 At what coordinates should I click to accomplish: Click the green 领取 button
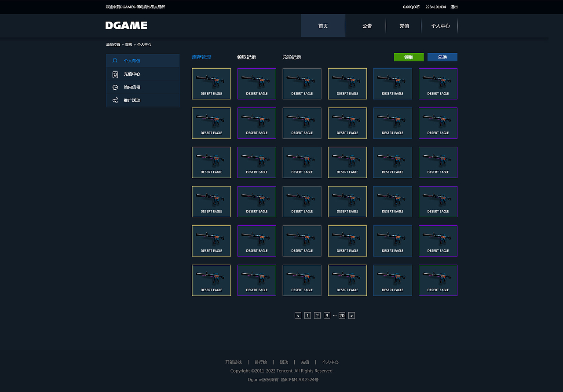pos(409,57)
